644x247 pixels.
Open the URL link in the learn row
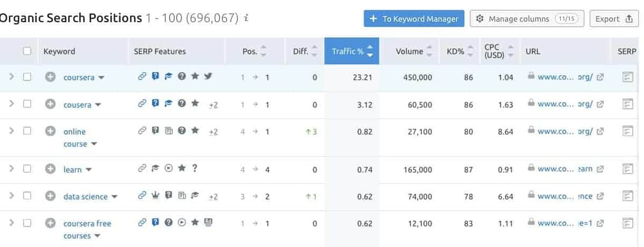565,169
